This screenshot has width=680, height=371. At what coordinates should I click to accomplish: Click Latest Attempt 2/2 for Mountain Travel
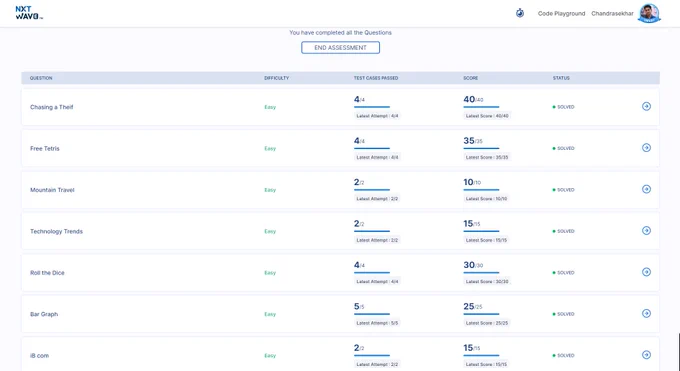pos(377,199)
